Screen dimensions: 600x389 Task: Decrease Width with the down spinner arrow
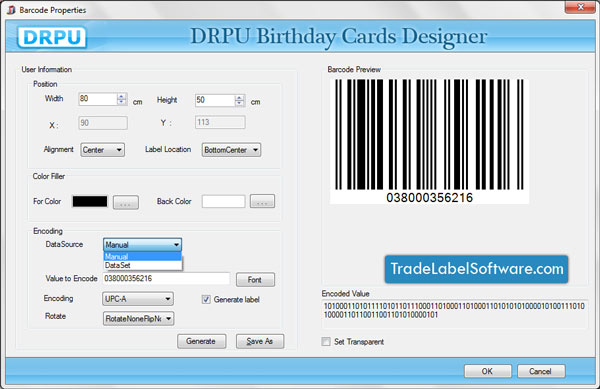[122, 102]
